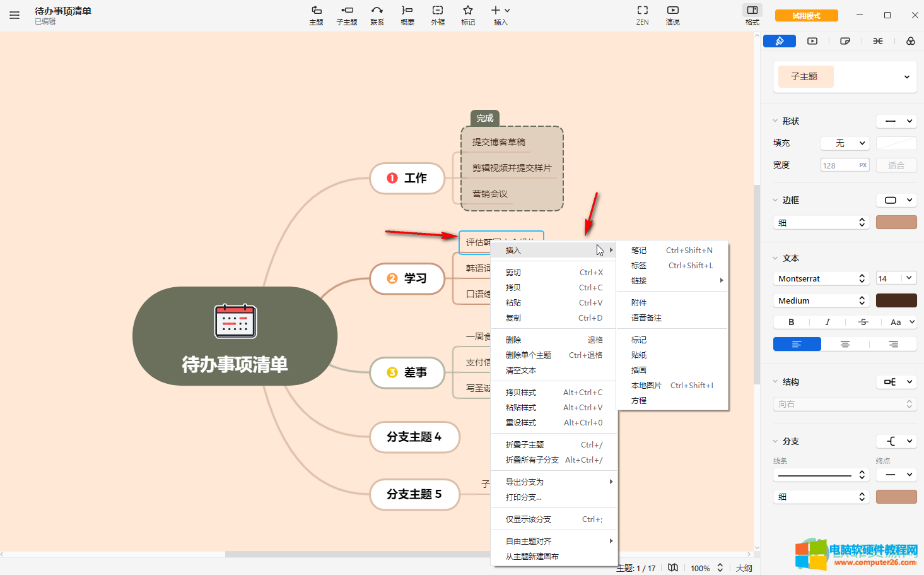924x575 pixels.
Task: Click the 联系 relationship toolbar icon
Action: (x=377, y=15)
